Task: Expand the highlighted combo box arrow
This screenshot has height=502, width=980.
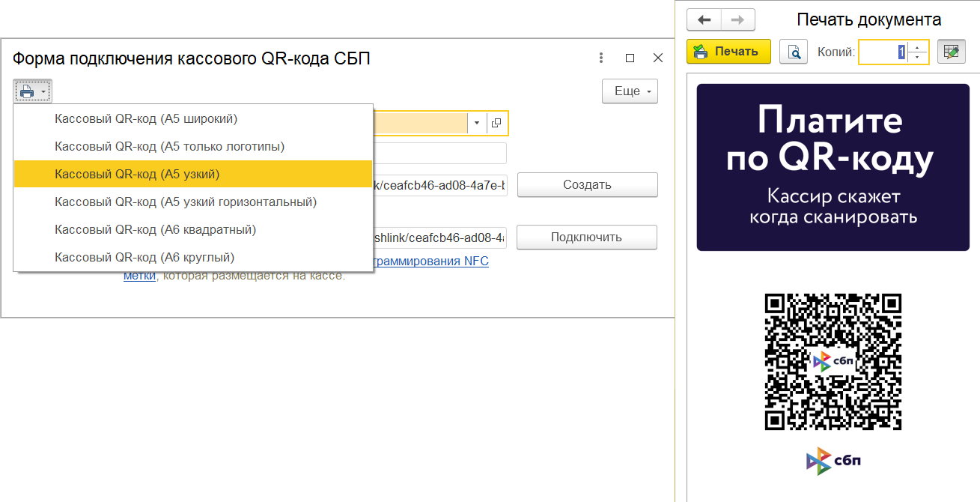Action: click(477, 123)
